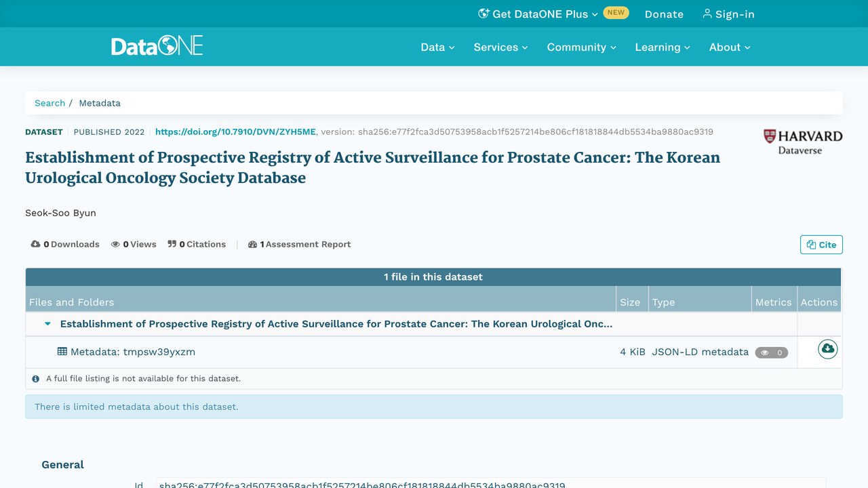Open the 1 Assessment Report link
This screenshot has width=868, height=488.
click(299, 244)
